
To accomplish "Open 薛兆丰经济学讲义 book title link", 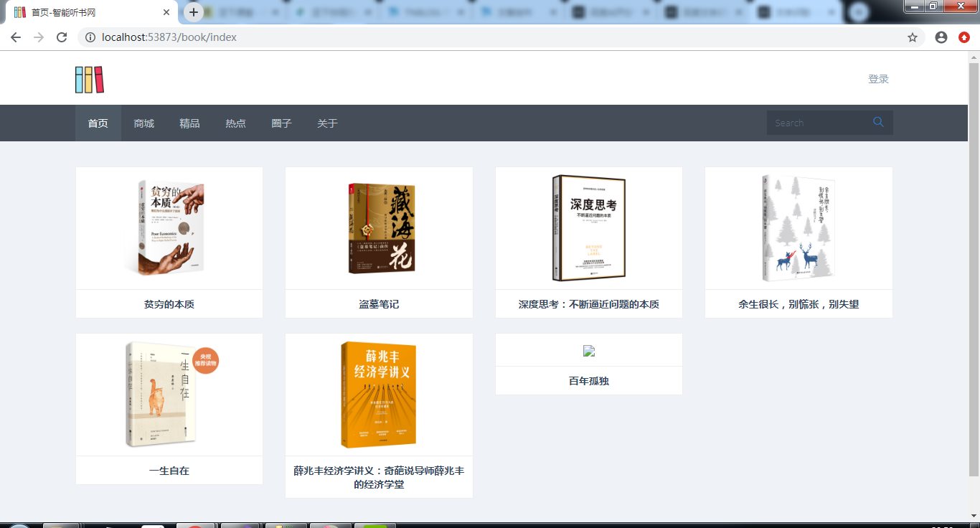I will pyautogui.click(x=379, y=477).
